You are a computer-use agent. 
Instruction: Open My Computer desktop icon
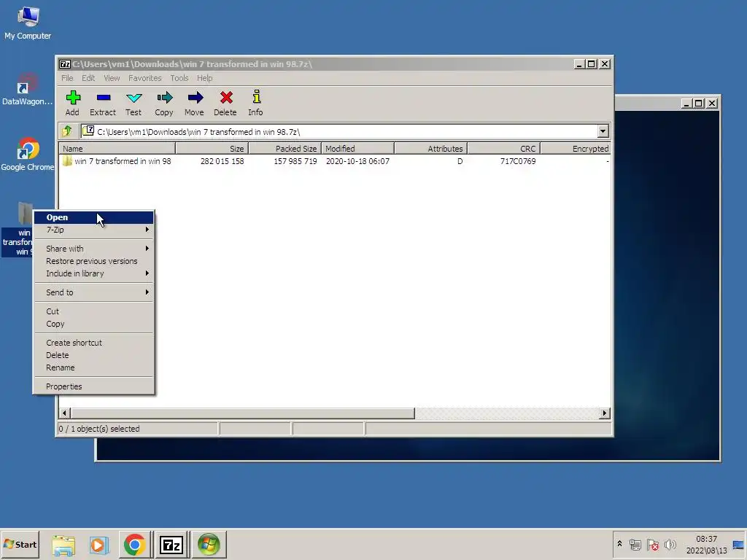tap(28, 24)
